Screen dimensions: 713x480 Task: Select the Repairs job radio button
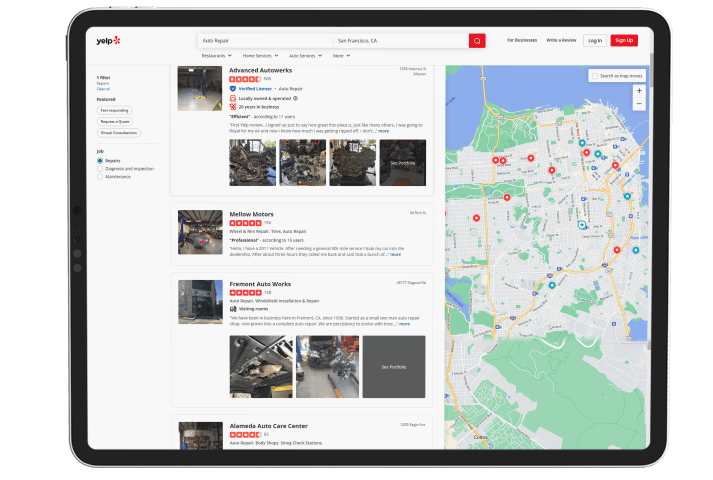(x=100, y=160)
